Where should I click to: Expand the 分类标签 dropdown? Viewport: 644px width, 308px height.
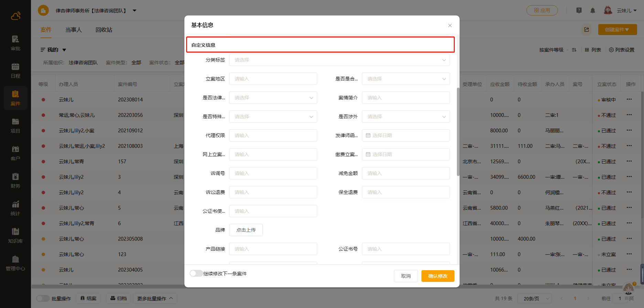(339, 60)
